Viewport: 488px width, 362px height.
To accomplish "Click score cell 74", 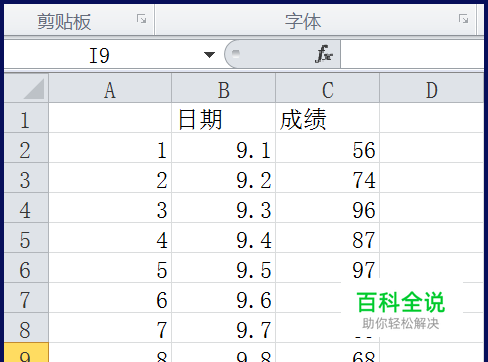I will tap(328, 178).
